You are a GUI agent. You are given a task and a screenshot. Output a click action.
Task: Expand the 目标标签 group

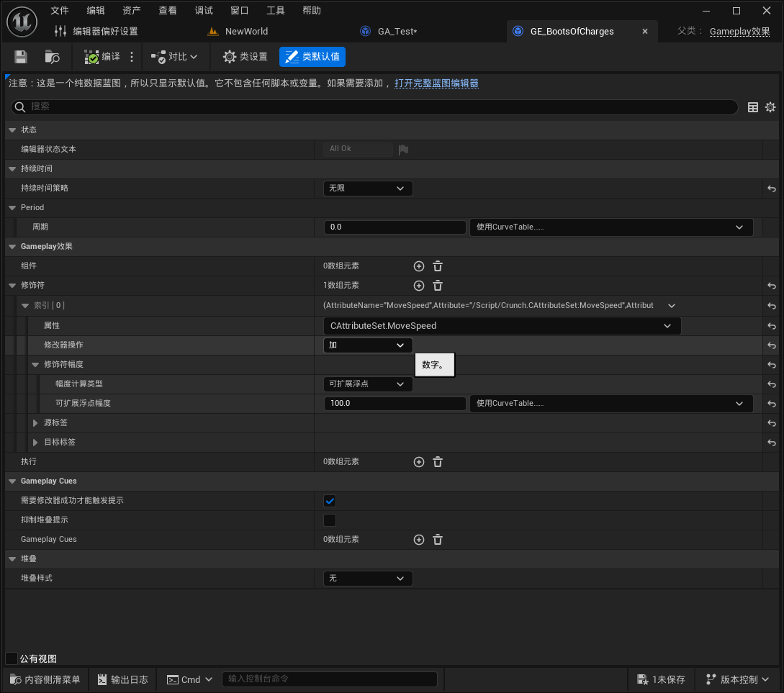pyautogui.click(x=35, y=443)
